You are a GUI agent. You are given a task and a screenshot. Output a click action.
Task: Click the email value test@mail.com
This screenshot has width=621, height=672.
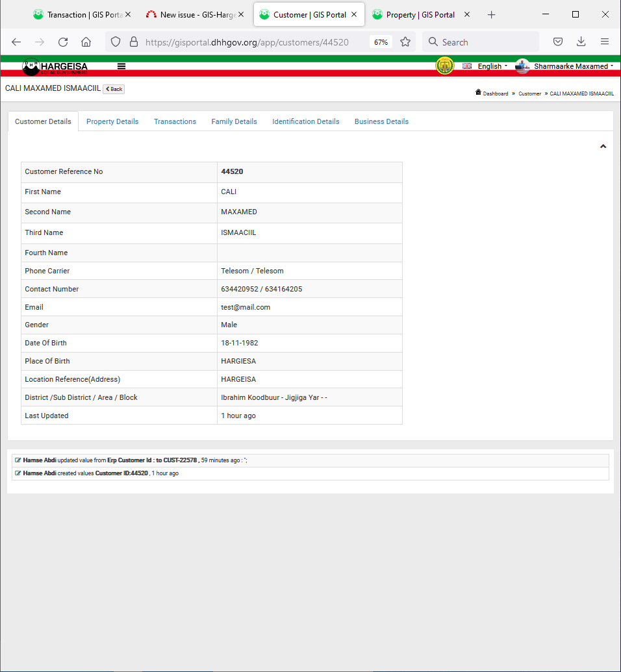coord(246,307)
